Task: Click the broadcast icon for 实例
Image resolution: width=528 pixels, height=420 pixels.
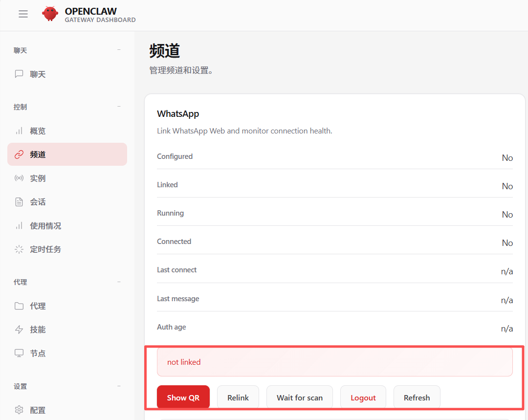Action: click(19, 178)
